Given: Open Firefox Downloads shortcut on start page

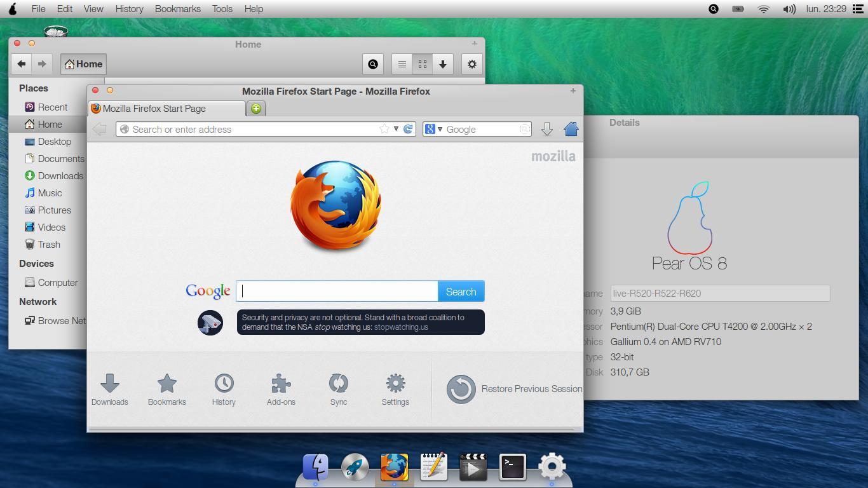Looking at the screenshot, I should click(110, 389).
